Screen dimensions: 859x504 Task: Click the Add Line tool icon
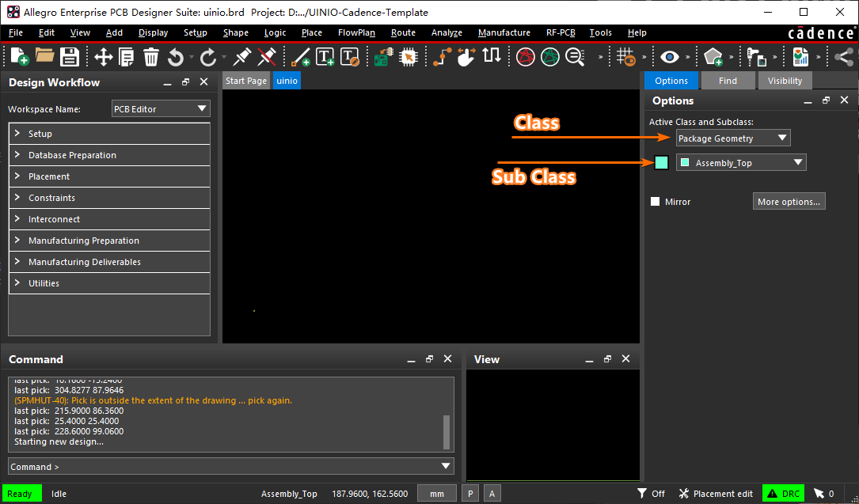[x=301, y=57]
